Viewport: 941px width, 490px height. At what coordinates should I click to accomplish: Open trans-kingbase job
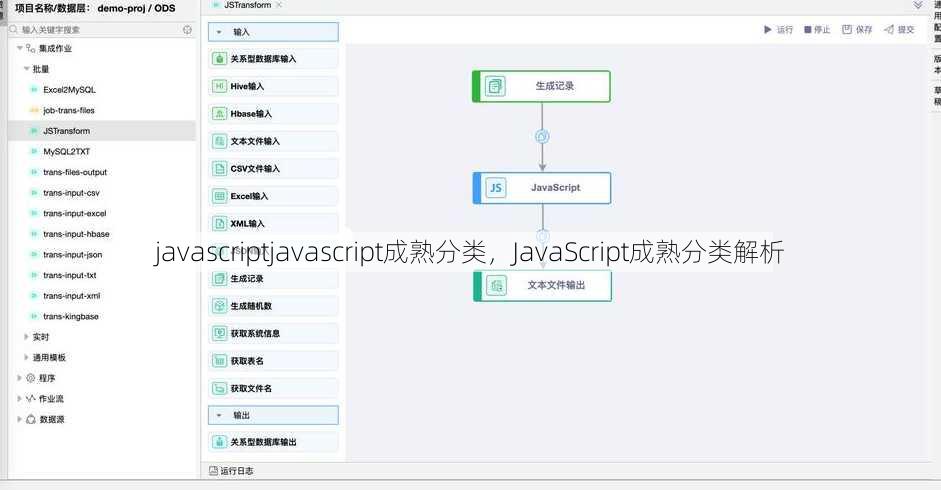[x=71, y=316]
